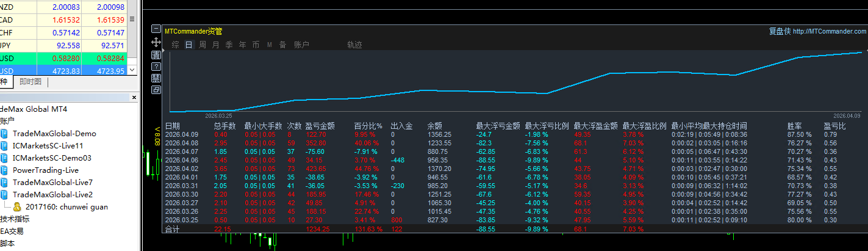Click the overlapping-windows icon in panel sidebar
Viewport: 868px width, 251px height.
click(156, 90)
